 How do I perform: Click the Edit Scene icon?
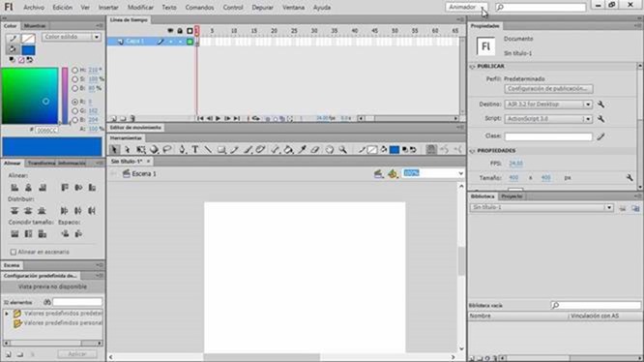[x=379, y=174]
